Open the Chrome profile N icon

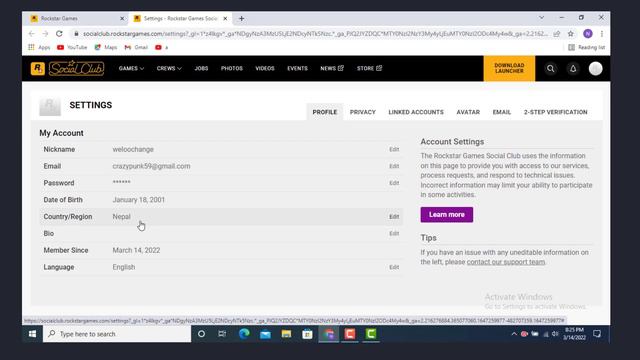[x=588, y=34]
